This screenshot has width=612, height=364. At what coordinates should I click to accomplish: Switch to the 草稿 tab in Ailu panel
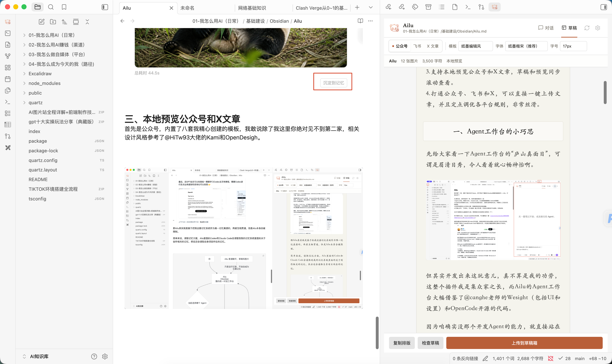569,28
